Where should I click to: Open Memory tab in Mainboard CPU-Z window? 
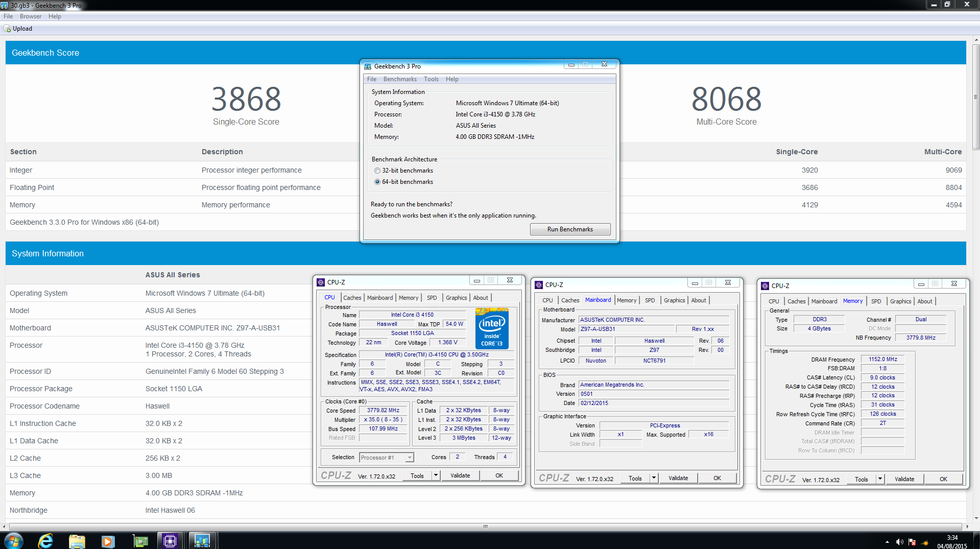coord(627,300)
